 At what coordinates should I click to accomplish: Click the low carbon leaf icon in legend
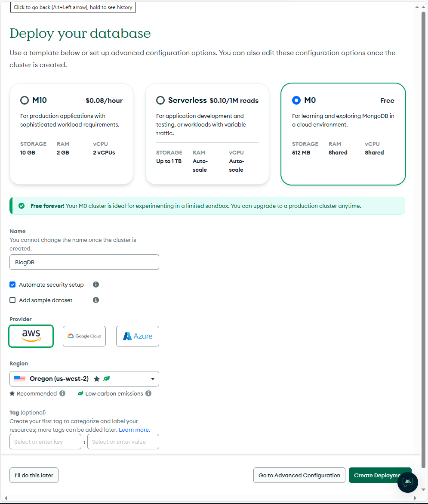pyautogui.click(x=80, y=393)
